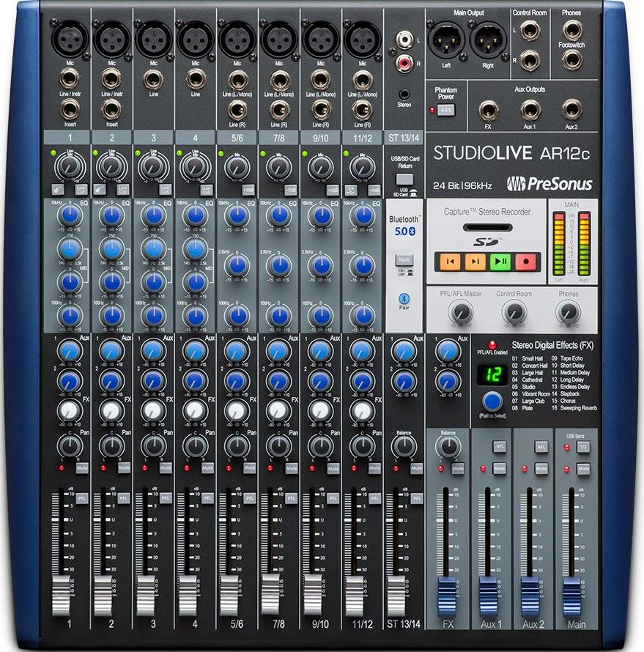Click the Control Room level knob
644x652 pixels.
[x=514, y=312]
